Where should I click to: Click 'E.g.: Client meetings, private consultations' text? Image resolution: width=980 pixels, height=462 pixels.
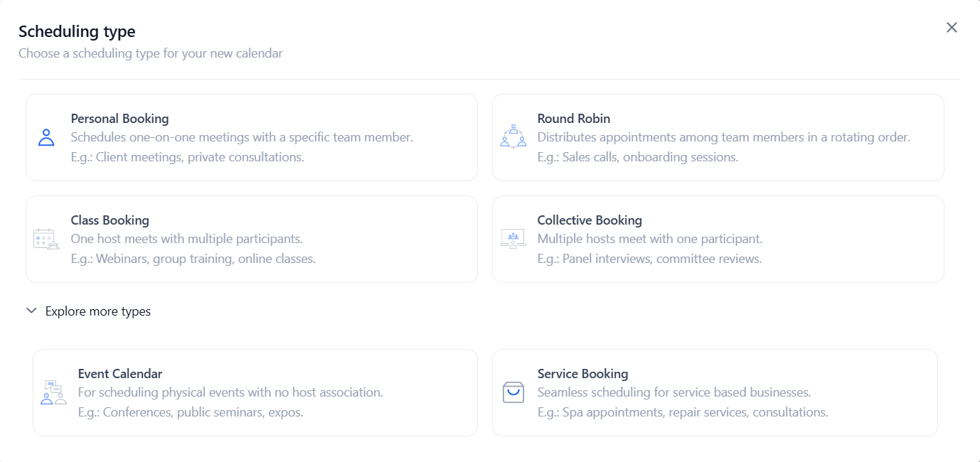point(188,157)
